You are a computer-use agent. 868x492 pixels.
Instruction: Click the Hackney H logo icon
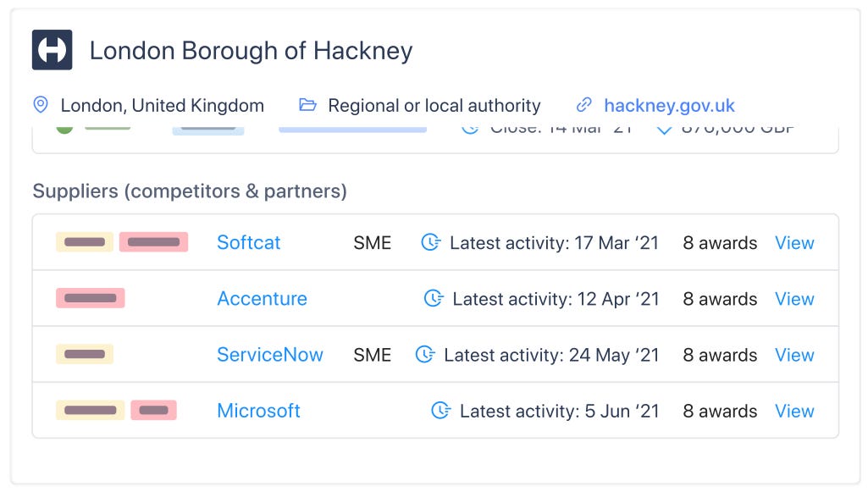[52, 50]
